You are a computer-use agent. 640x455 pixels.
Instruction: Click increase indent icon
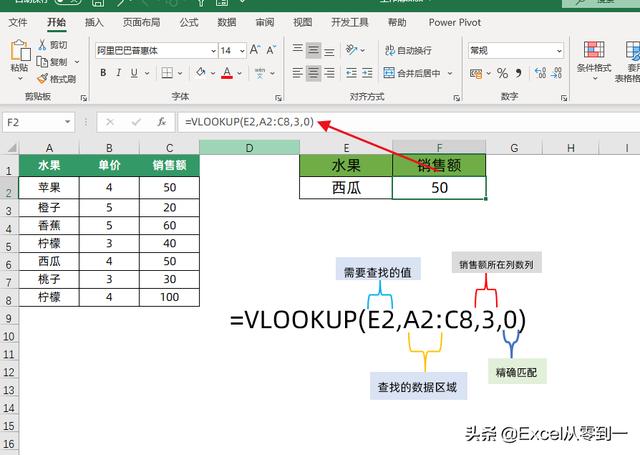point(367,73)
